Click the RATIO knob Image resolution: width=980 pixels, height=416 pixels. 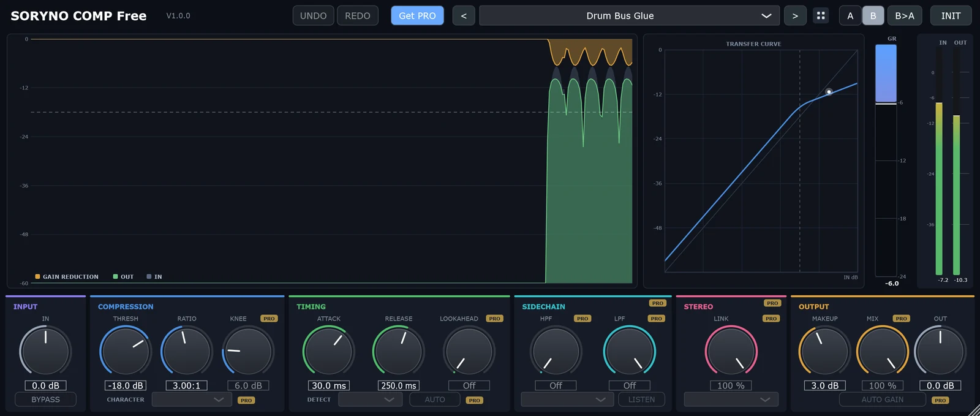(187, 350)
